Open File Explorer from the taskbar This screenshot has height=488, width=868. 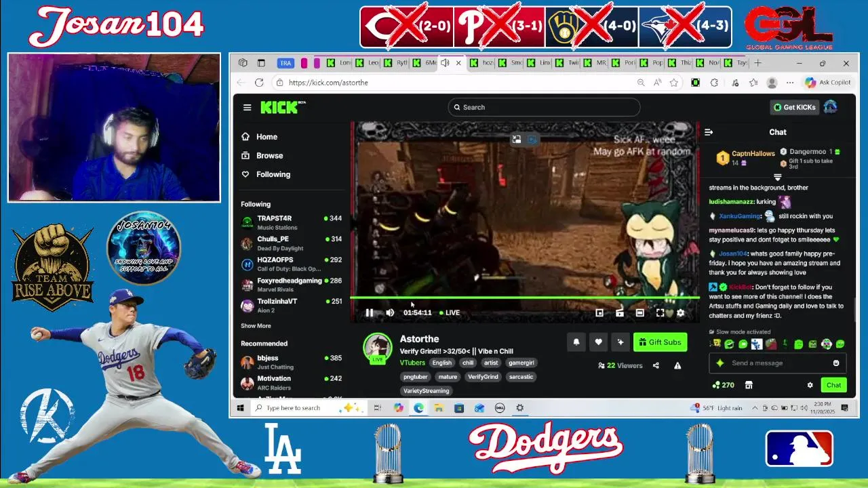click(439, 408)
